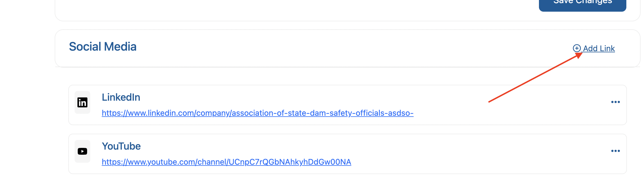The width and height of the screenshot is (644, 186).
Task: Click empty space inside the LinkedIn card
Action: coord(342,98)
